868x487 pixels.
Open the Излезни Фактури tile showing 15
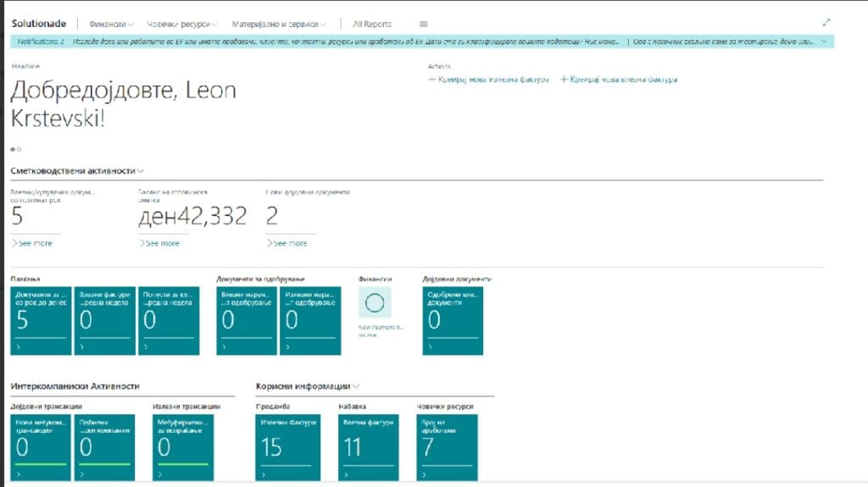(288, 448)
